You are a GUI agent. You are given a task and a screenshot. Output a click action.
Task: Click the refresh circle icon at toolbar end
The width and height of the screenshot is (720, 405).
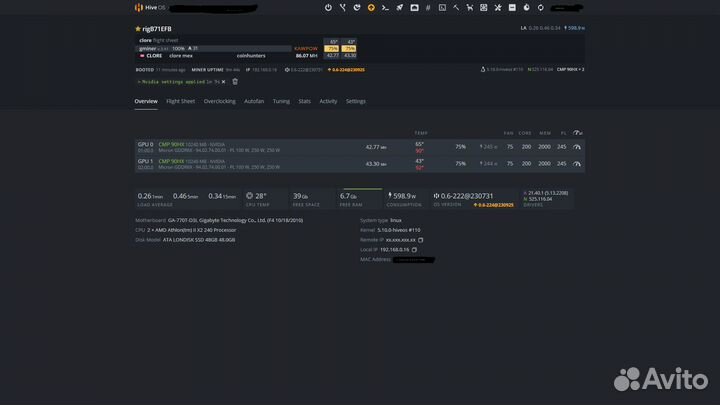(540, 7)
